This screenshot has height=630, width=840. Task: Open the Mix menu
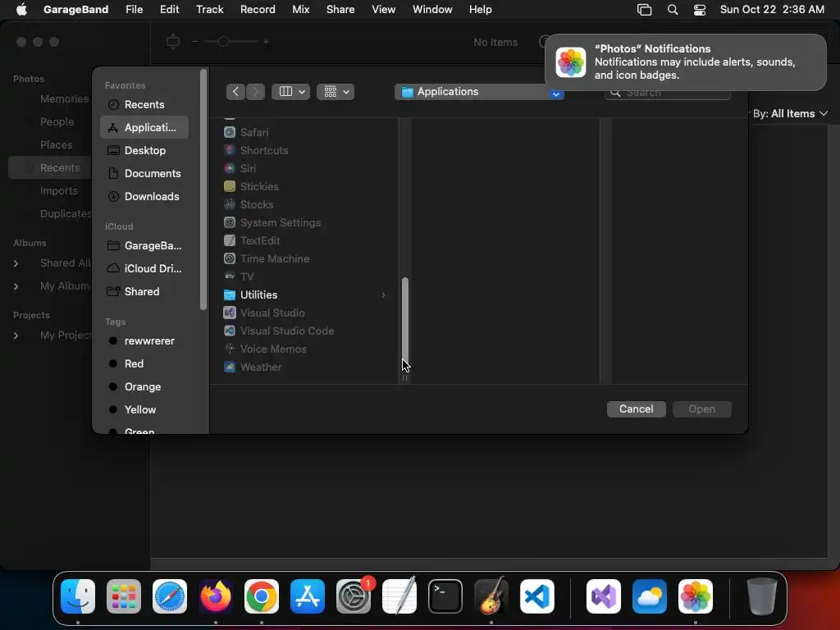click(300, 10)
